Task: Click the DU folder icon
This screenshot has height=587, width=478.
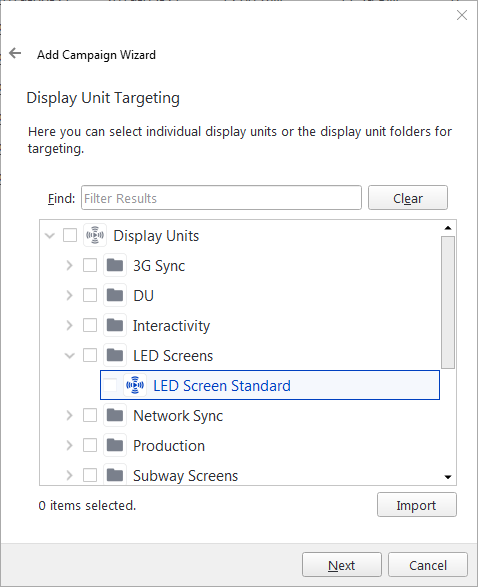Action: pos(115,295)
